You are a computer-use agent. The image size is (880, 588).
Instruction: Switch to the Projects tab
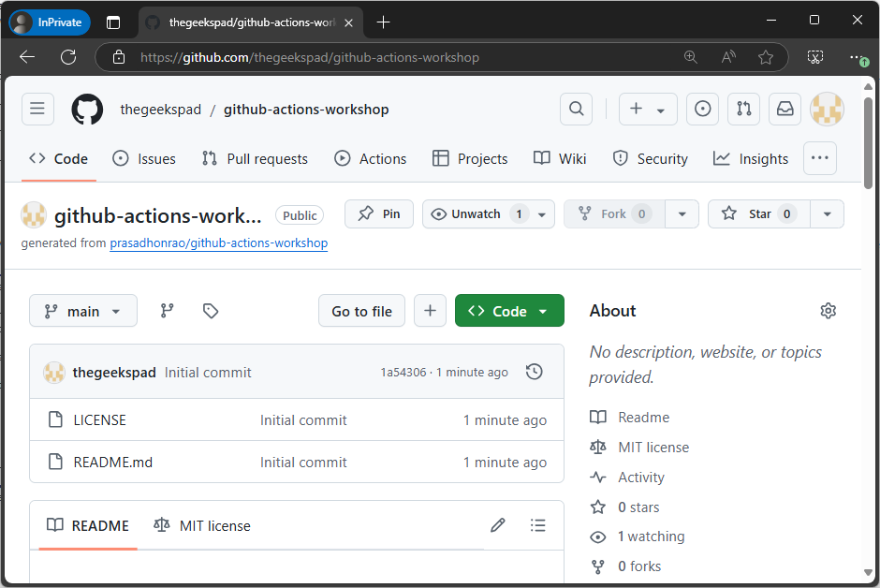470,159
